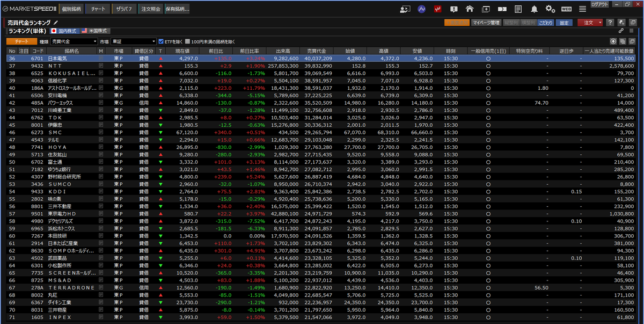Image resolution: width=644 pixels, height=324 pixels.
Task: Switch to the 保有銘柄 tab
Action: click(177, 9)
